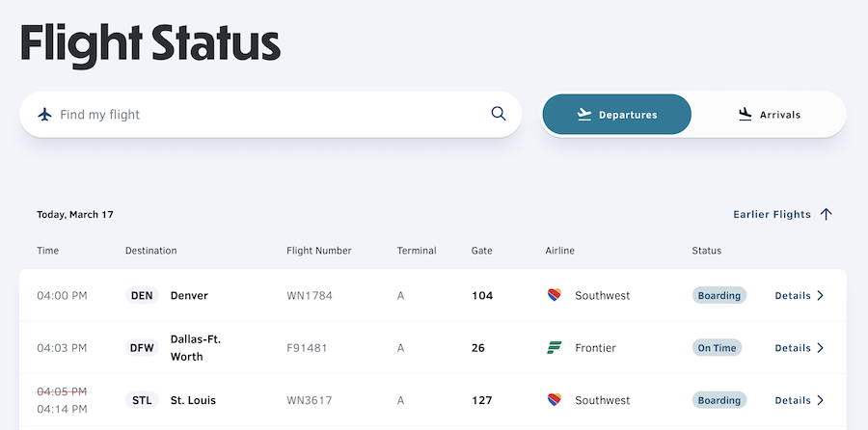Click the up arrow beside Earlier Flights
The image size is (868, 430).
point(826,214)
